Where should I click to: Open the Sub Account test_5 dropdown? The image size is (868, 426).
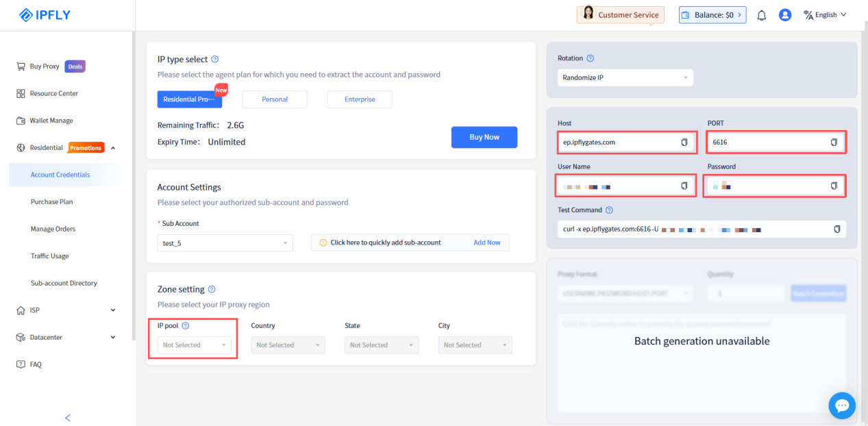pyautogui.click(x=225, y=242)
